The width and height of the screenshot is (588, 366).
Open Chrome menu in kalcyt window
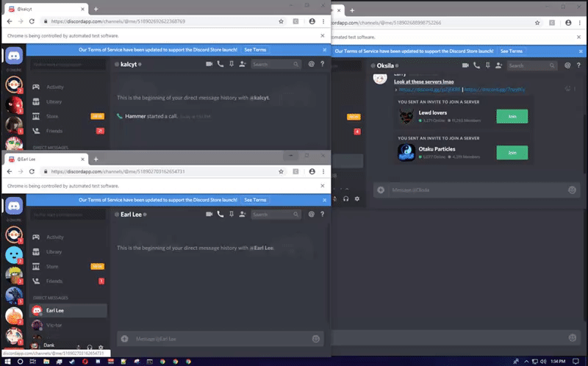(323, 21)
